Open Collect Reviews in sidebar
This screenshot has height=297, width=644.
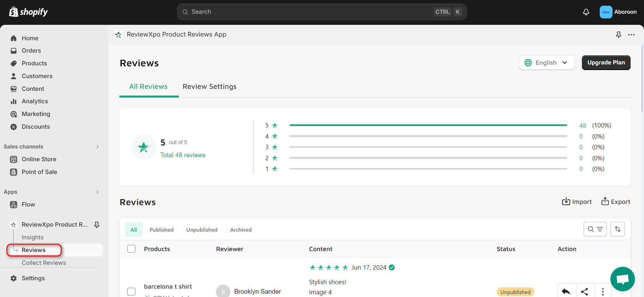click(x=44, y=263)
